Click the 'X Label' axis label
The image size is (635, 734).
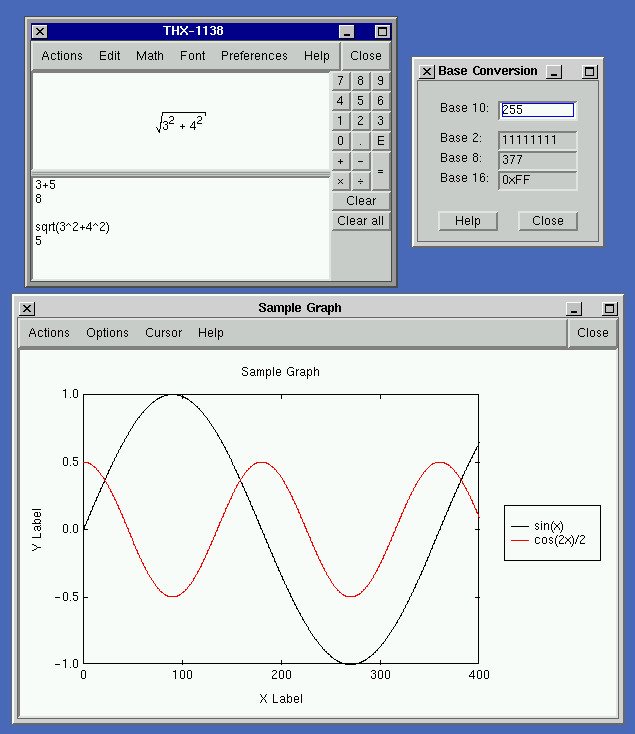tap(281, 699)
